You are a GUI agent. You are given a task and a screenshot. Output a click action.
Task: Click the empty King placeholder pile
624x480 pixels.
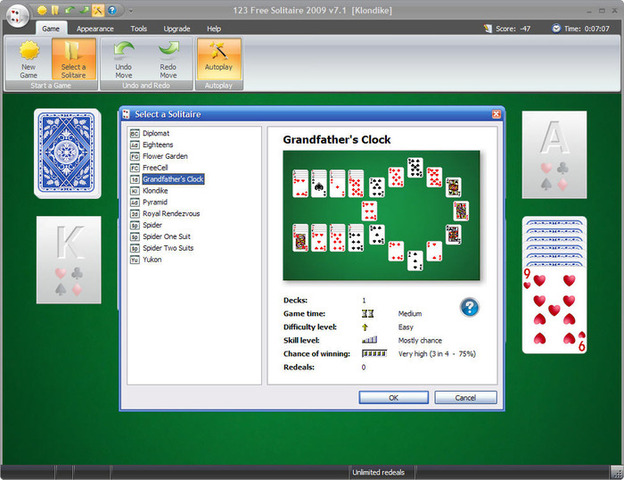[69, 260]
